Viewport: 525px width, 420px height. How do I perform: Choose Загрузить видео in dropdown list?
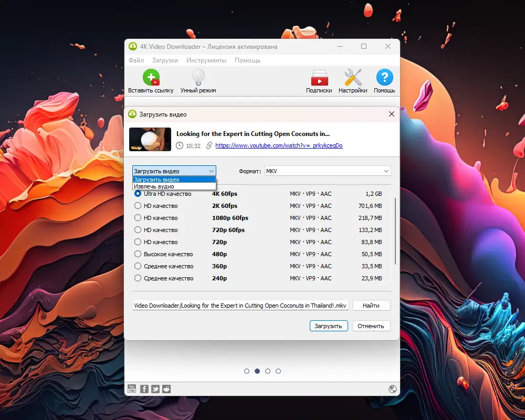click(x=174, y=180)
